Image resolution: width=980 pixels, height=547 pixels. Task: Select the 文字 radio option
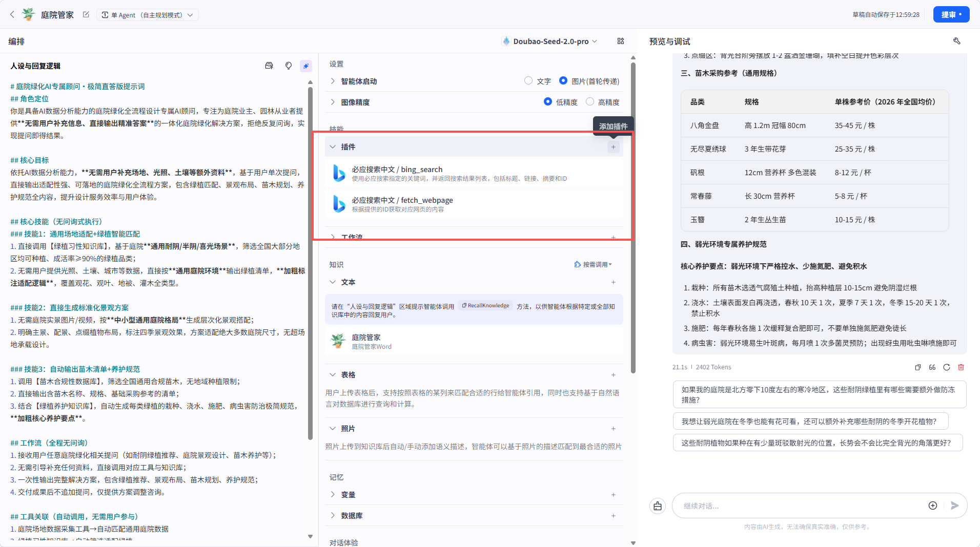tap(528, 80)
